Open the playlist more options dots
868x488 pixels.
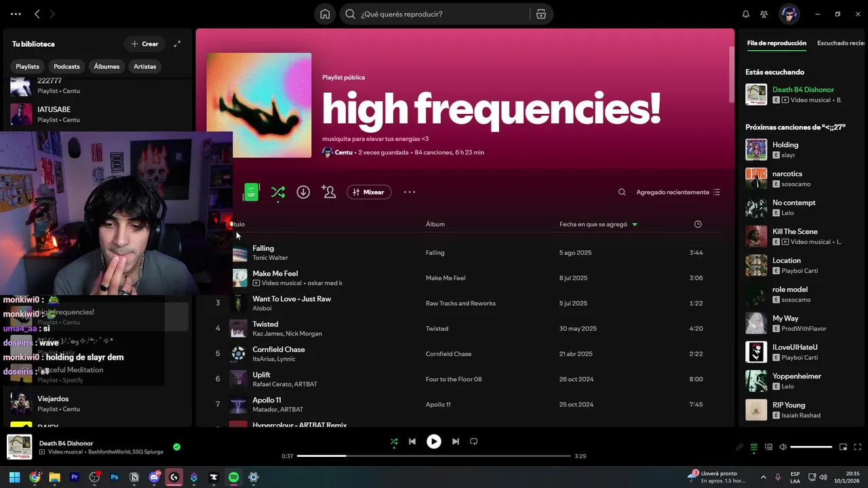(410, 192)
